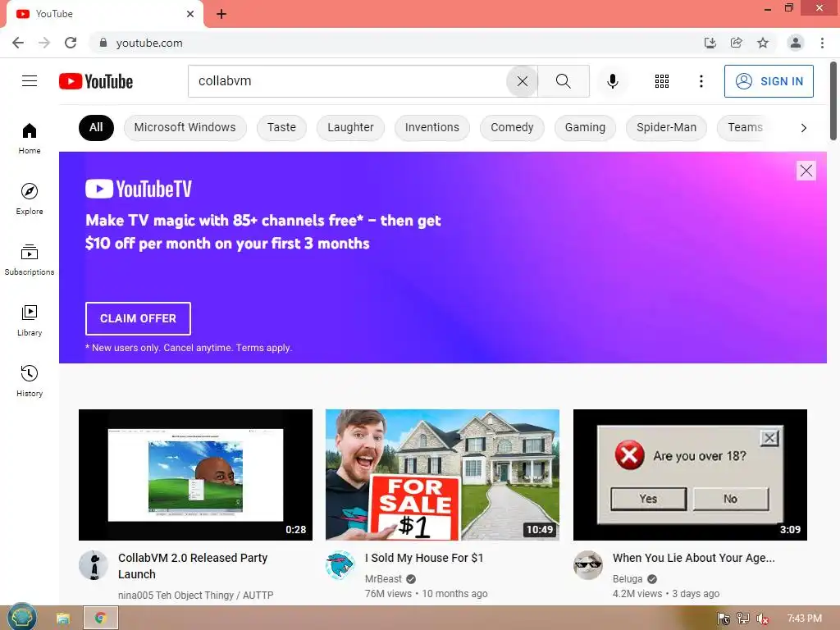Open the Chrome profile avatar
840x630 pixels.
click(x=796, y=43)
